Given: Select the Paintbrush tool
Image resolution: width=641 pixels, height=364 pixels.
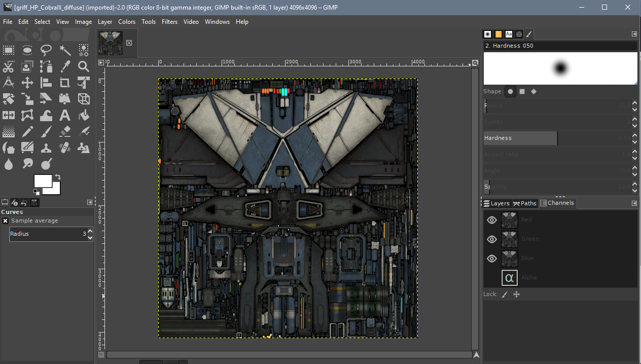Looking at the screenshot, I should pos(46,132).
